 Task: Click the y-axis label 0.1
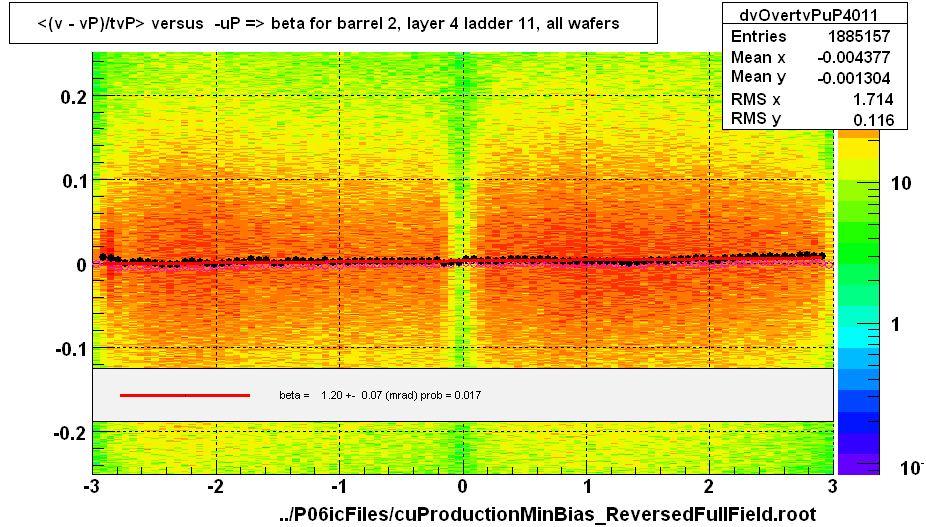[76, 181]
